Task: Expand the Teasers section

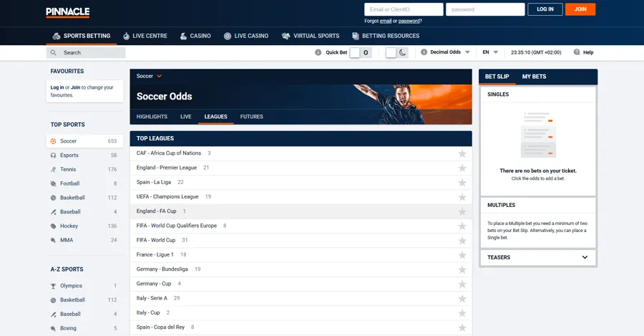Action: pyautogui.click(x=538, y=257)
